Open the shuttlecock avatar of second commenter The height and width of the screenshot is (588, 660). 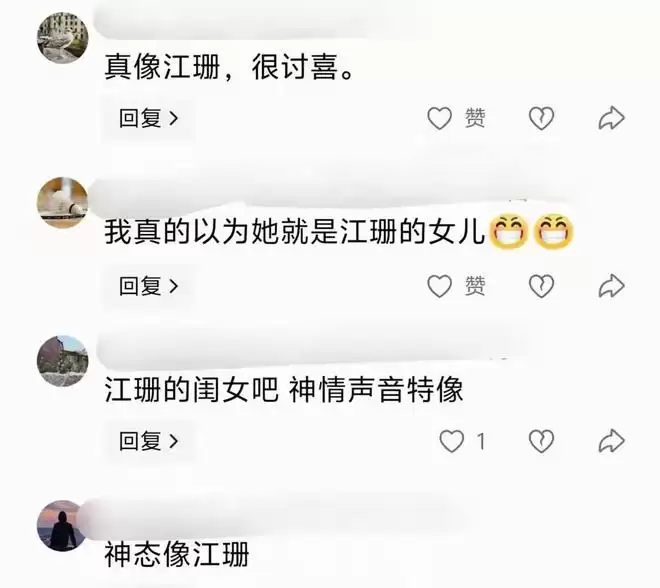click(63, 202)
